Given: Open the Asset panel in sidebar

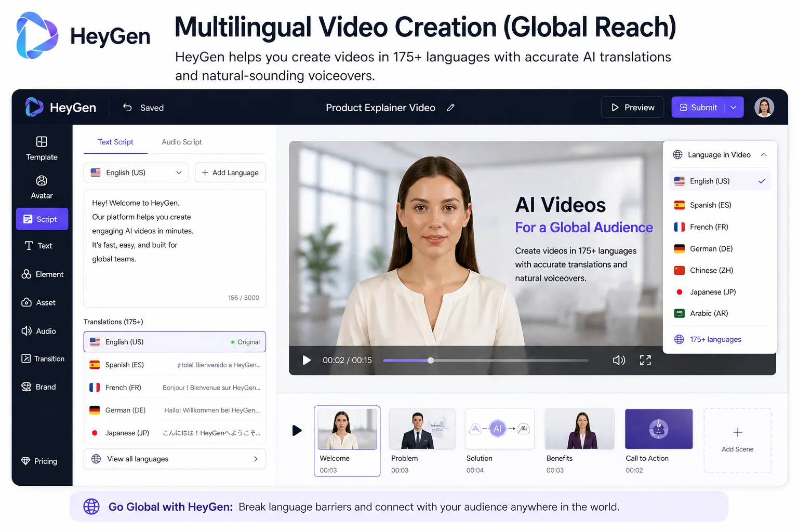Looking at the screenshot, I should 38,302.
